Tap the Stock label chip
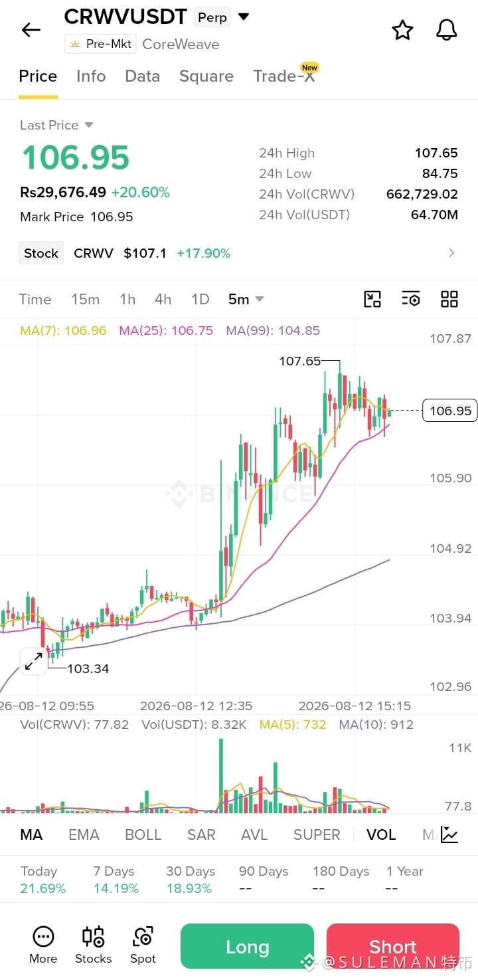The height and width of the screenshot is (980, 478). click(41, 253)
